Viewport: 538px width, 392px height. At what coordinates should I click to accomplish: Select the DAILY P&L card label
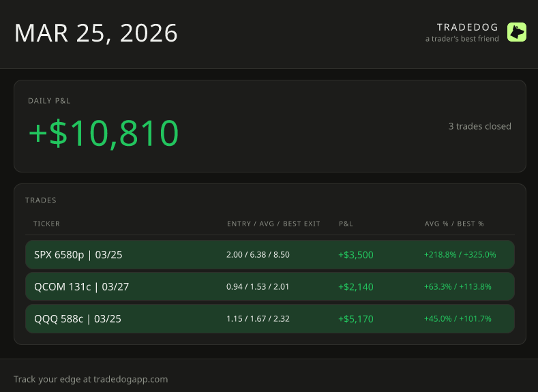click(49, 101)
